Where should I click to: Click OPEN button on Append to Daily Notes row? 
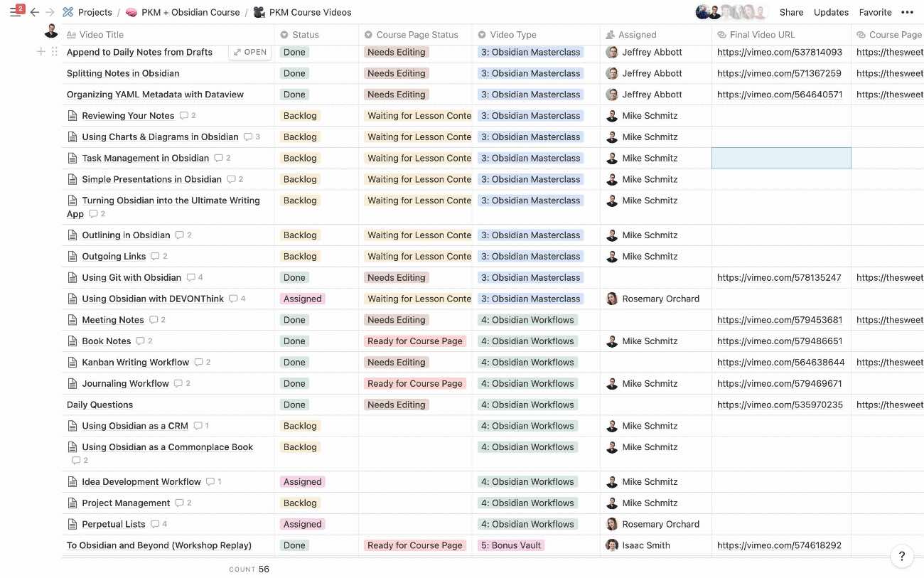click(250, 52)
